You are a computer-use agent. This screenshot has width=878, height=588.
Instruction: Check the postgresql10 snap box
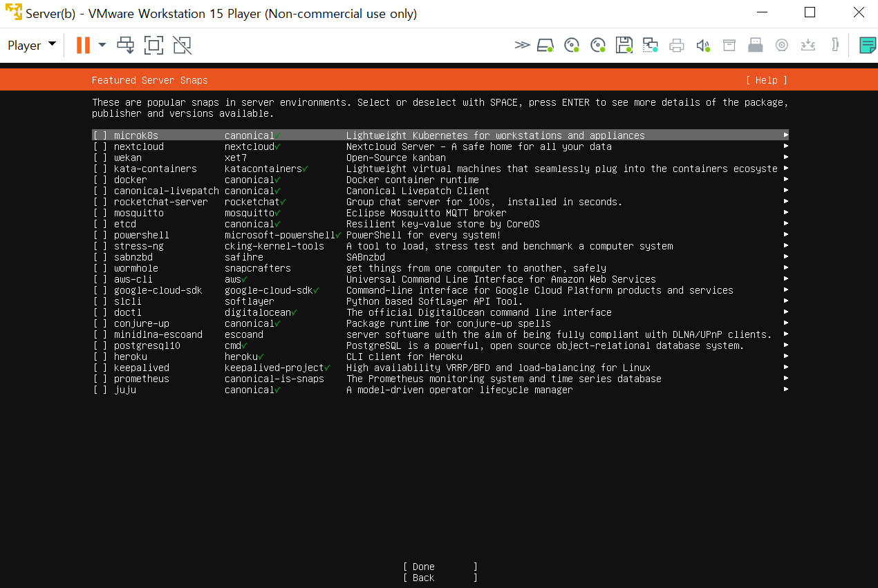coord(100,345)
